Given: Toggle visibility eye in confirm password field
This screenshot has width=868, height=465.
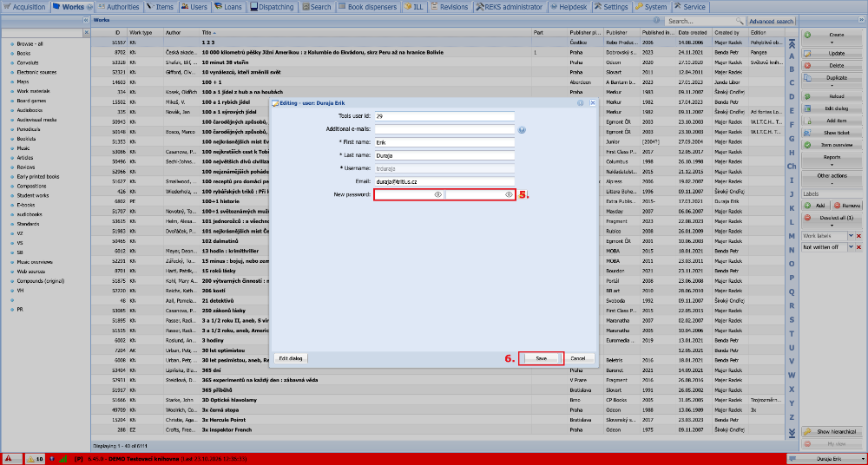Looking at the screenshot, I should (x=509, y=195).
